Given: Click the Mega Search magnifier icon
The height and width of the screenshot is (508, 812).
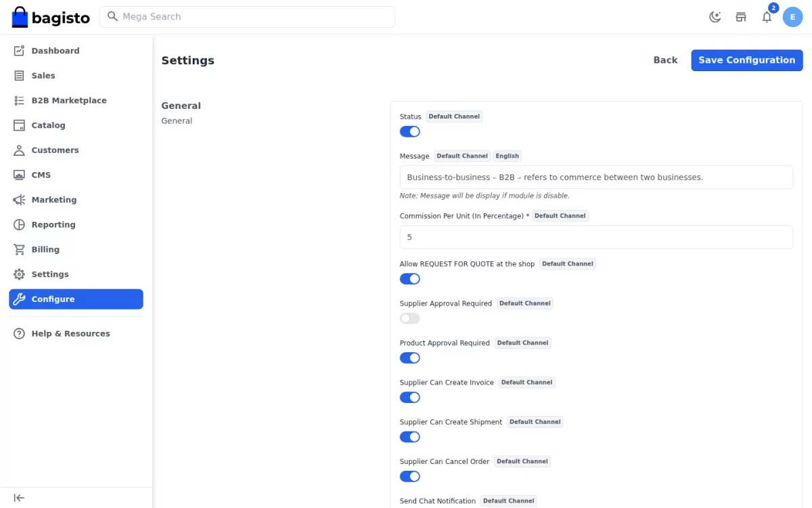Looking at the screenshot, I should click(x=113, y=16).
